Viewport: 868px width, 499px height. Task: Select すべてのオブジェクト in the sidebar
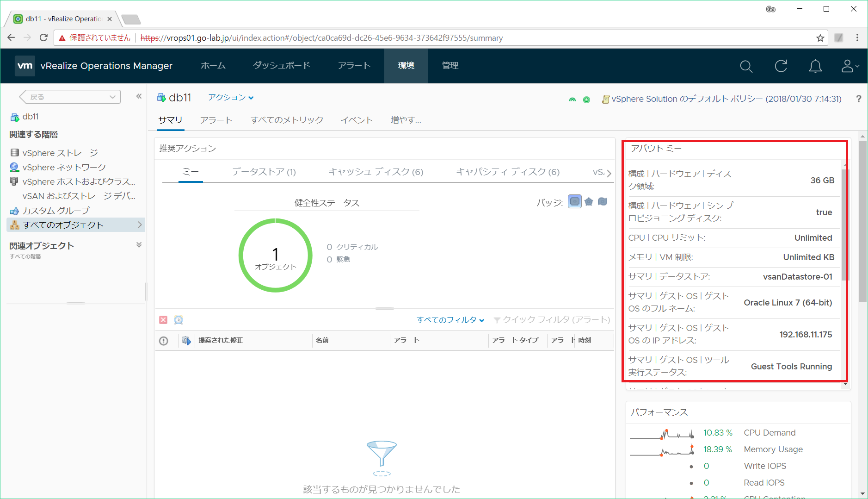63,225
